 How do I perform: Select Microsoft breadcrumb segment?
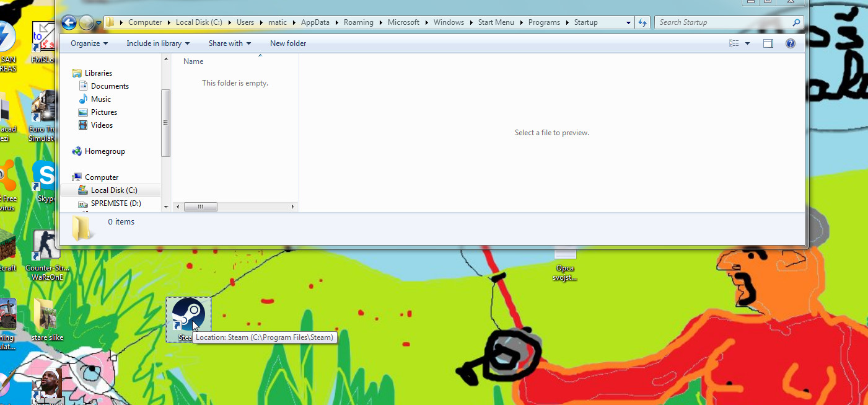point(404,22)
